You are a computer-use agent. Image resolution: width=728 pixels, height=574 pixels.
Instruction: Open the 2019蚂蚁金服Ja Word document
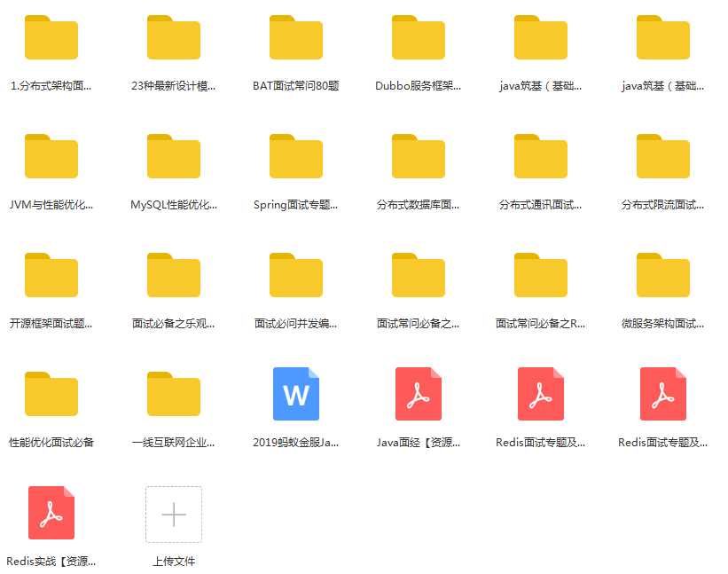tap(296, 394)
